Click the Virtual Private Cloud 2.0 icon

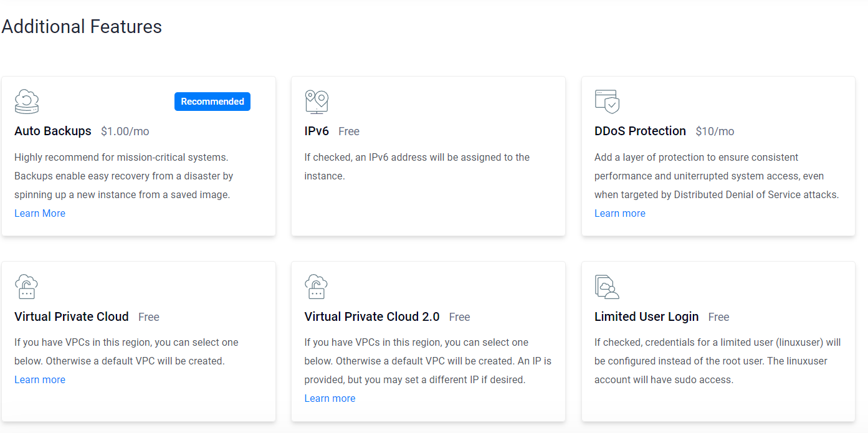[x=316, y=287]
